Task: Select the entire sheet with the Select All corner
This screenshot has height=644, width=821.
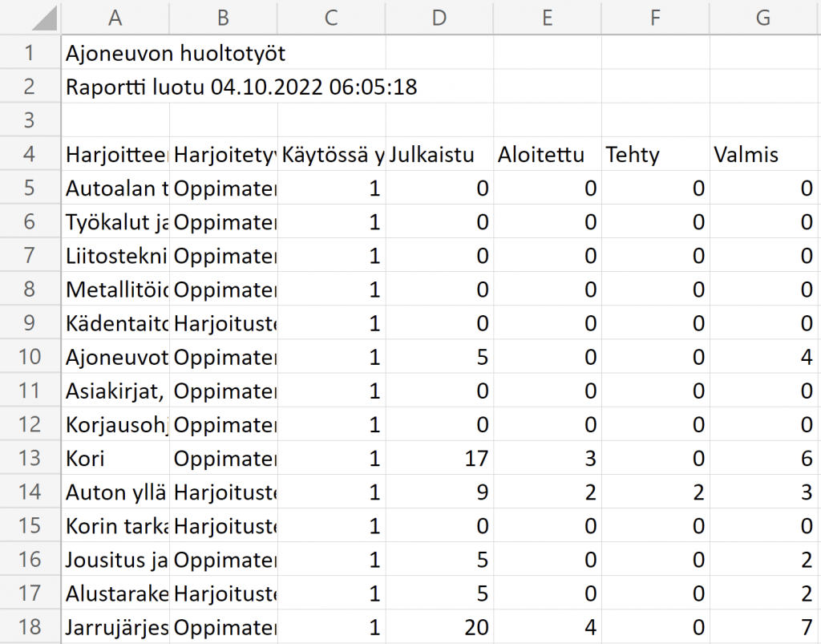Action: [30, 18]
